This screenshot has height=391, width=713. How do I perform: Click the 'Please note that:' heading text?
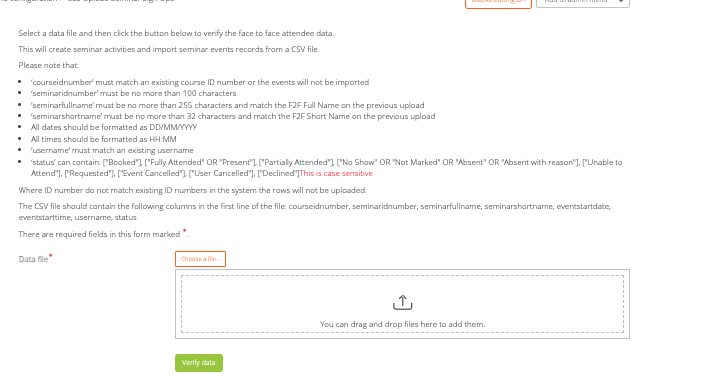pyautogui.click(x=49, y=65)
